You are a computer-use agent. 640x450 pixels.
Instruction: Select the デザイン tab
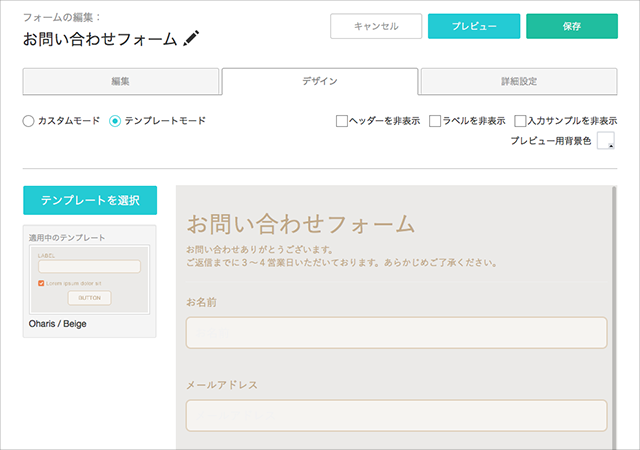(x=320, y=81)
